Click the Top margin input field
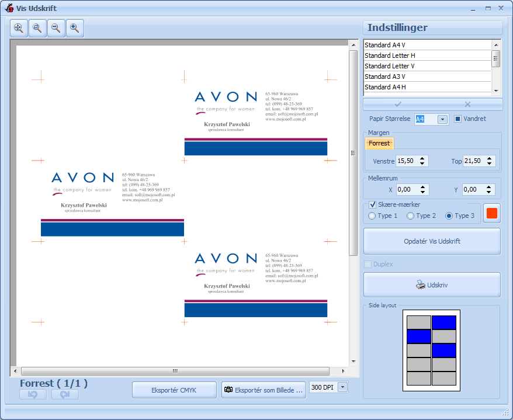This screenshot has width=513, height=420. coord(474,161)
